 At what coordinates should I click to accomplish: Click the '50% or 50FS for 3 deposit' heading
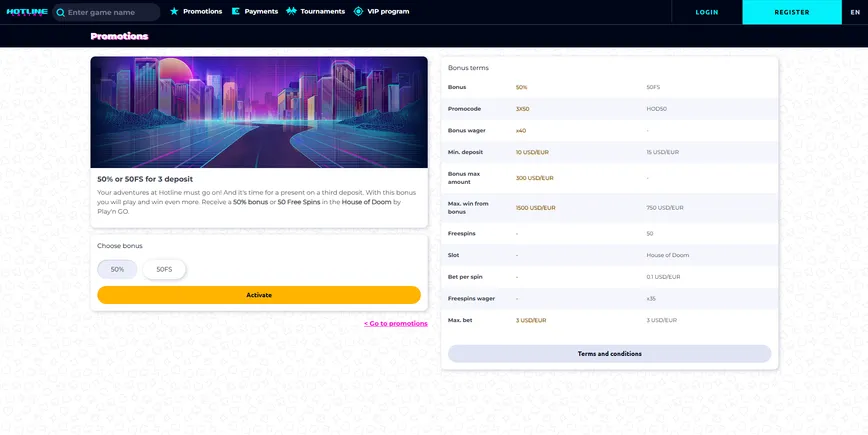(x=145, y=179)
